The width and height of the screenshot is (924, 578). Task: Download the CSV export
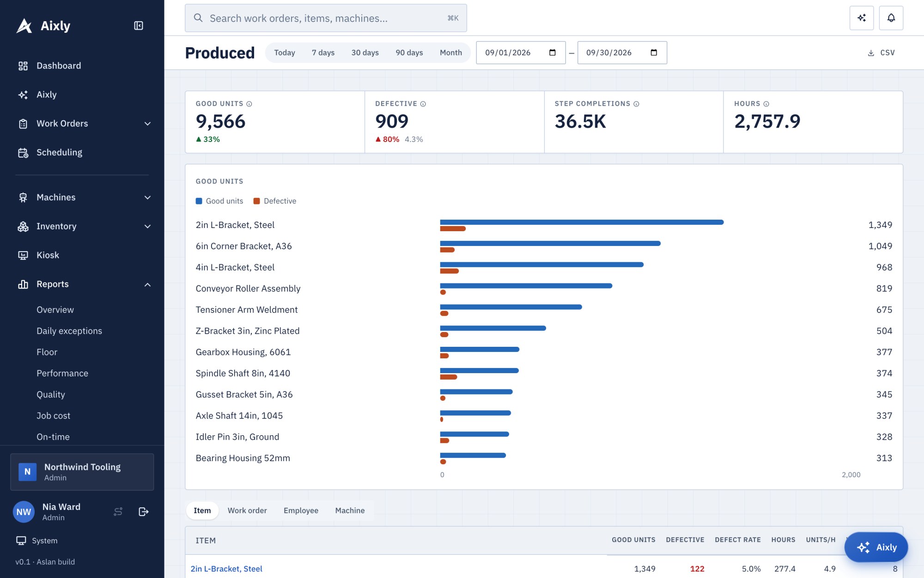(881, 53)
